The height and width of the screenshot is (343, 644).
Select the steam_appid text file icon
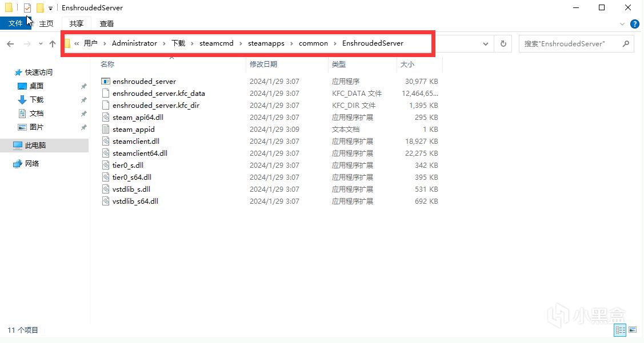coord(106,129)
